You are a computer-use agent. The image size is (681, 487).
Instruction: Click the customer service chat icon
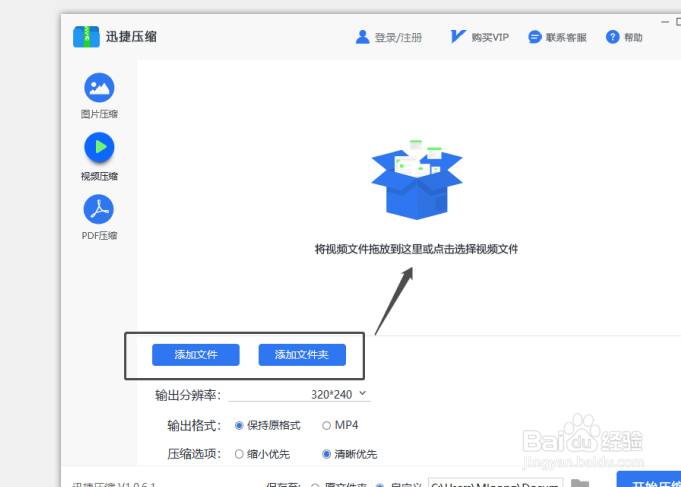pos(534,37)
